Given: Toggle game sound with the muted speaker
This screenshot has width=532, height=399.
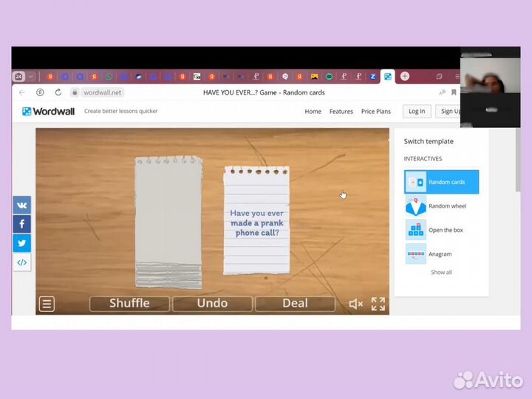Looking at the screenshot, I should point(355,304).
